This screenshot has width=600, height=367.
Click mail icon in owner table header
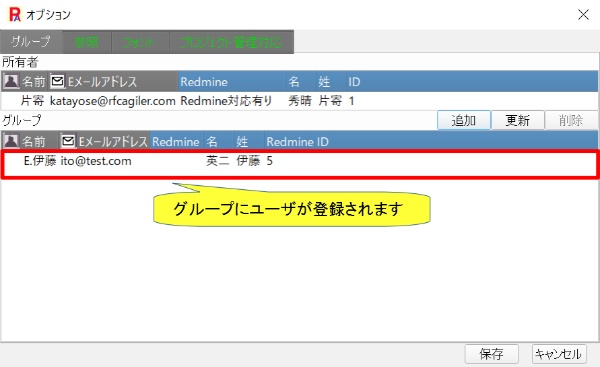[x=57, y=81]
